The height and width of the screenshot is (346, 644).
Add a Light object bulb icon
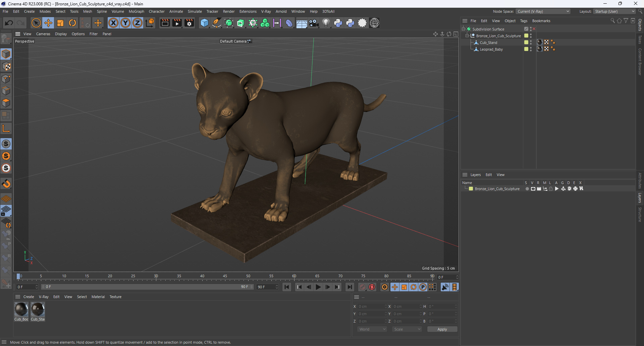(326, 23)
